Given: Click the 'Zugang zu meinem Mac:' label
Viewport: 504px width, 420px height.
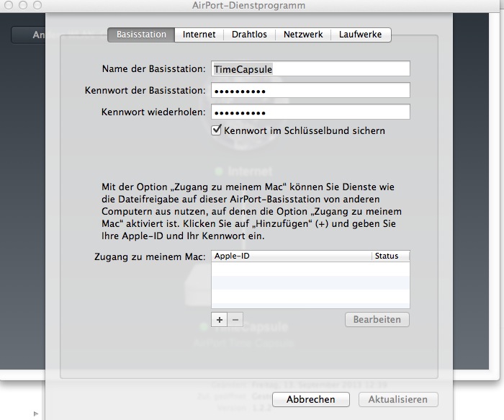Looking at the screenshot, I should 150,257.
